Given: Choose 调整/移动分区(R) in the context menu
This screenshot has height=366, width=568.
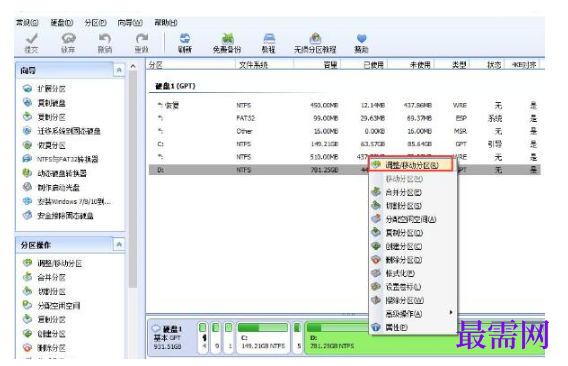Looking at the screenshot, I should (x=411, y=165).
